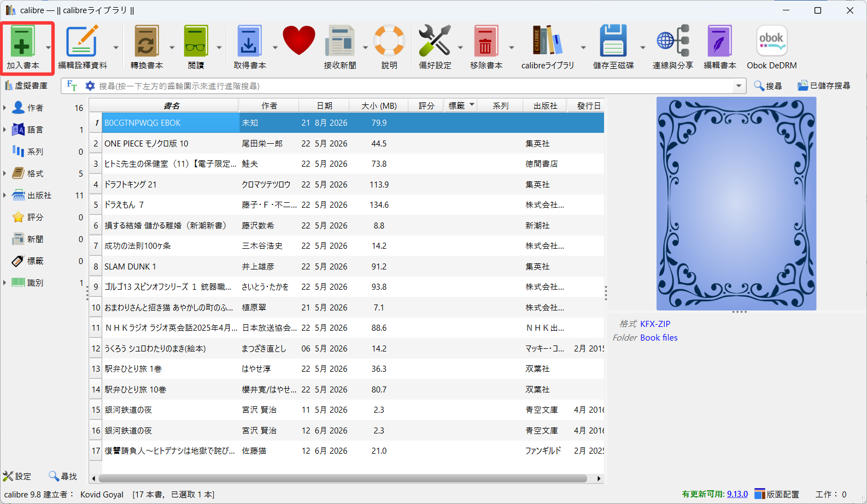867x504 pixels.
Task: Open 偏好設定 preferences icon
Action: click(x=435, y=41)
